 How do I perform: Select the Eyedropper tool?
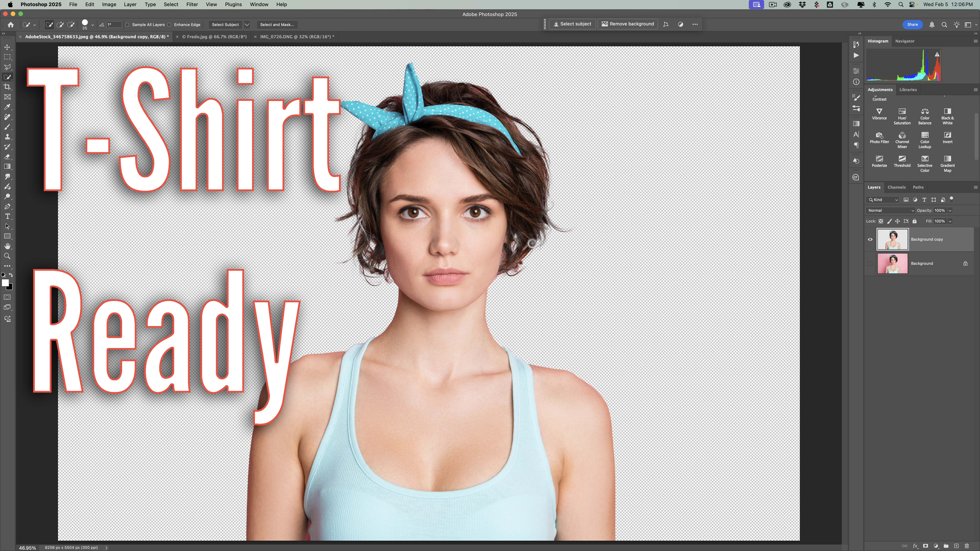pos(7,107)
